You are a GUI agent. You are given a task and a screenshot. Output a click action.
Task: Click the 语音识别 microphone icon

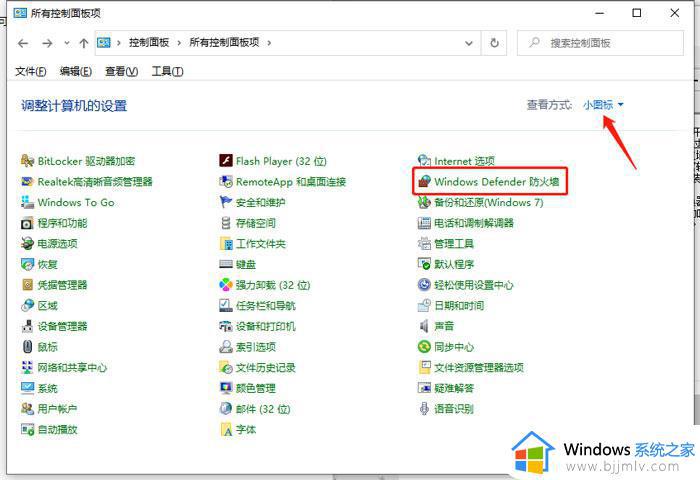pyautogui.click(x=424, y=409)
